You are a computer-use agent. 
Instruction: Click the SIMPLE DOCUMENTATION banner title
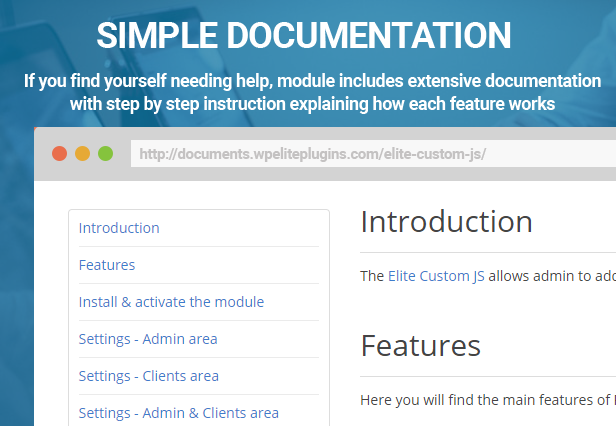click(304, 35)
